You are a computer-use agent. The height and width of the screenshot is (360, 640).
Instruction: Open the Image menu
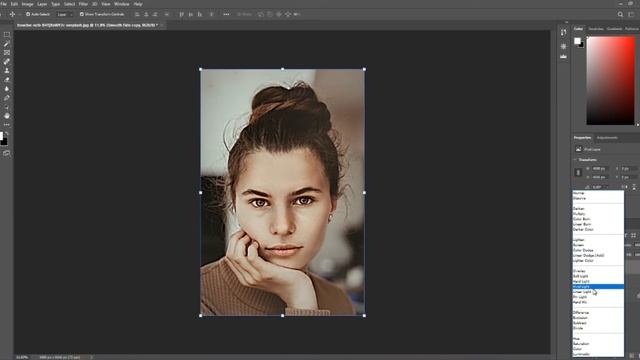click(27, 4)
